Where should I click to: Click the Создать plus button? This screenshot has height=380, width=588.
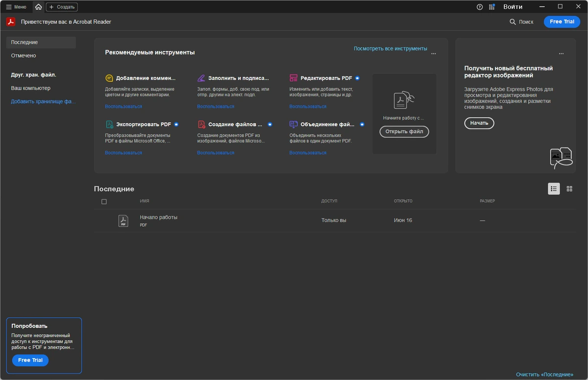[62, 7]
